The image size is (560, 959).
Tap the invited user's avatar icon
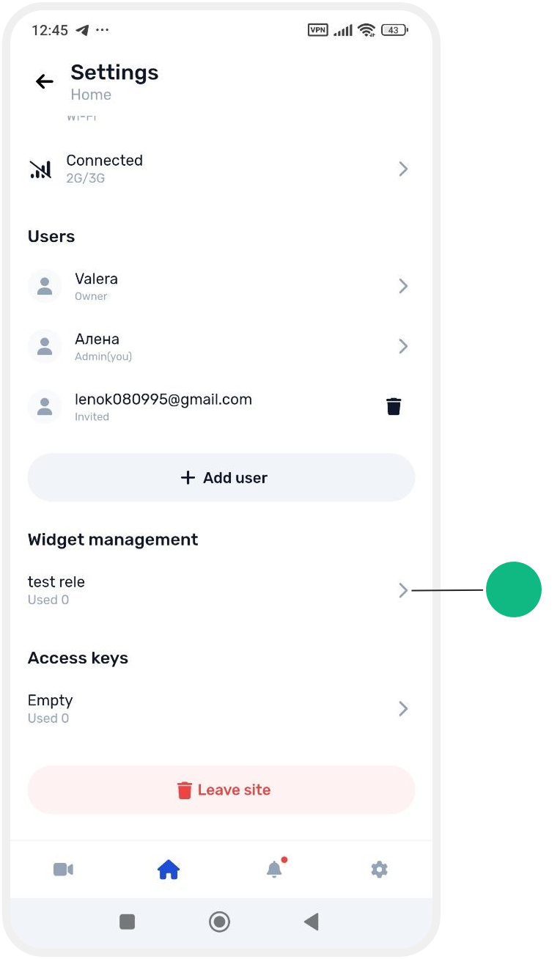[x=45, y=406]
